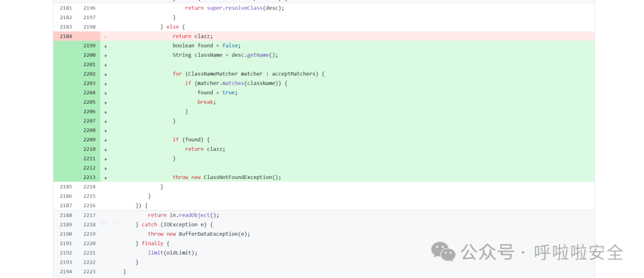Viewport: 644px width, 278px height.
Task: Click "return in.readObject();" code line
Action: (x=184, y=215)
